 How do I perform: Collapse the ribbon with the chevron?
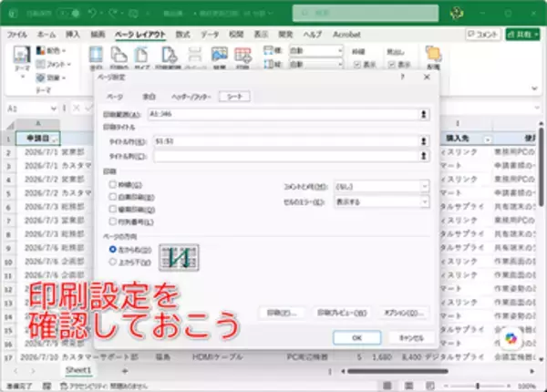[534, 88]
